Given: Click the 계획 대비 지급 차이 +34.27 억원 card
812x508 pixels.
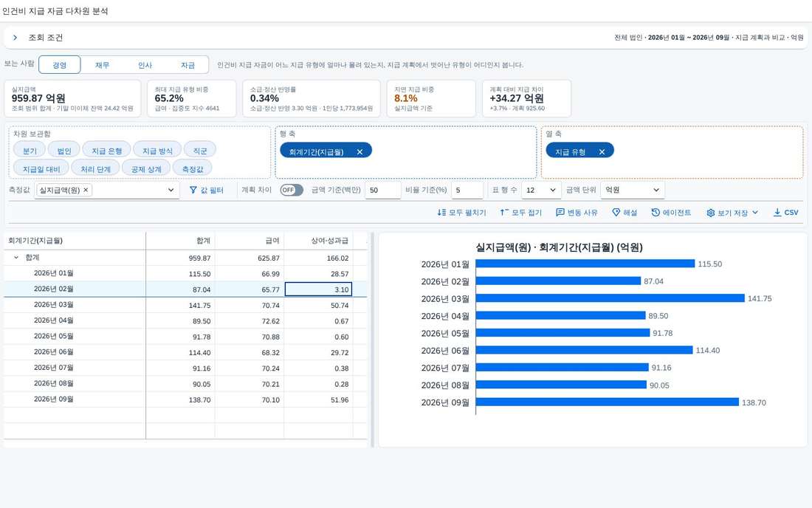Looking at the screenshot, I should click(x=526, y=98).
